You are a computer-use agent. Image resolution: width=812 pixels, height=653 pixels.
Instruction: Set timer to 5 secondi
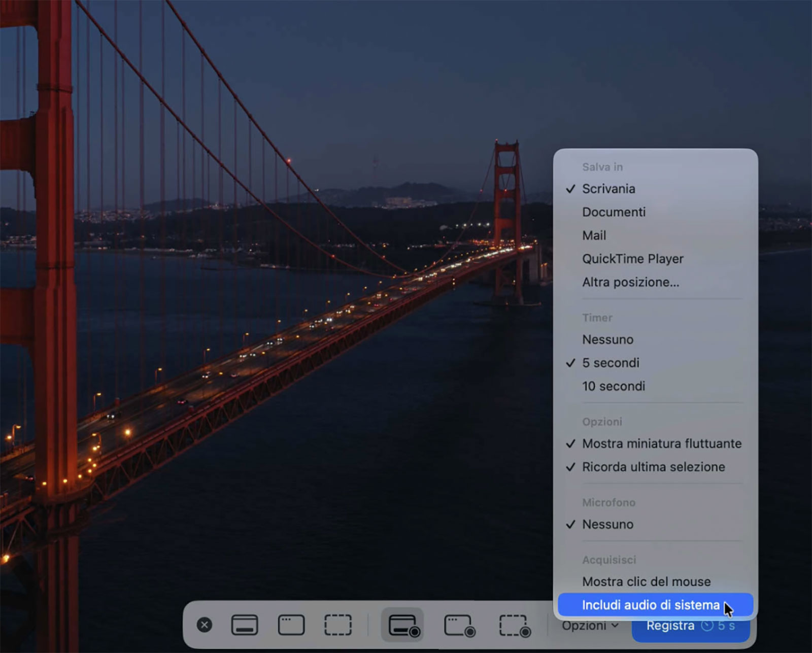click(x=655, y=363)
